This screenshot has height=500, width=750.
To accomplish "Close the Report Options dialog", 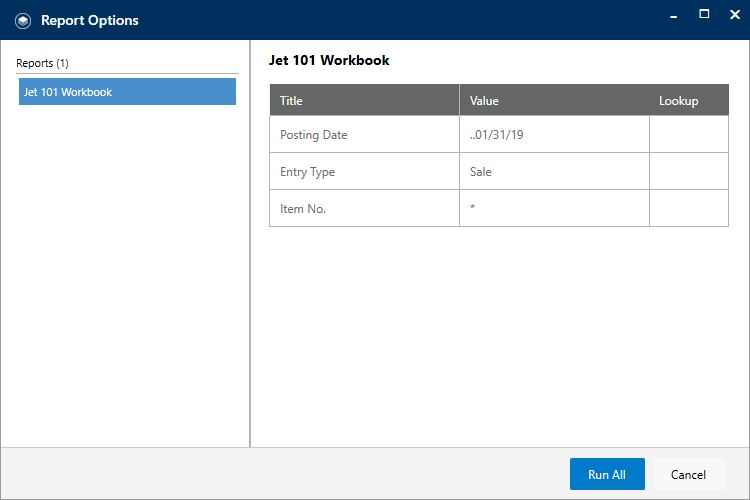I will 735,15.
